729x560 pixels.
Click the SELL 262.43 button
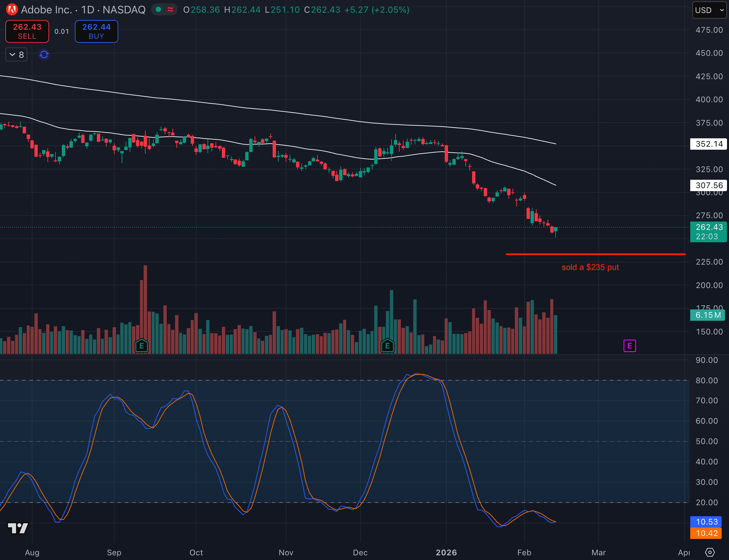click(x=27, y=31)
